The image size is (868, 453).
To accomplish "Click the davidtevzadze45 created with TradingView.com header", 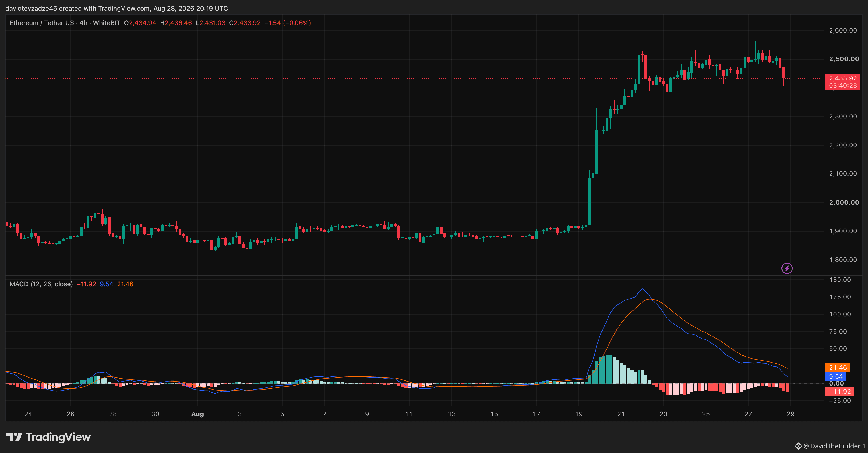I will [x=117, y=9].
